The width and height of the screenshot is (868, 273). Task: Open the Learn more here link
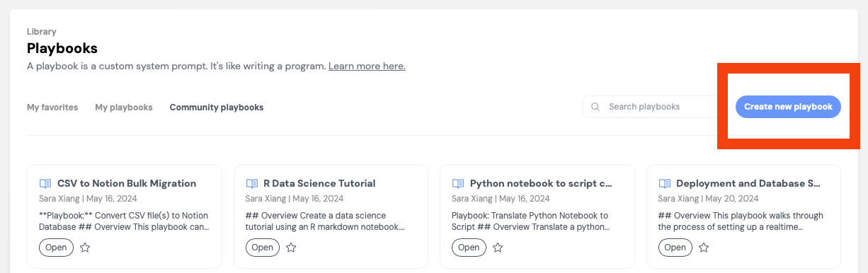click(x=367, y=66)
